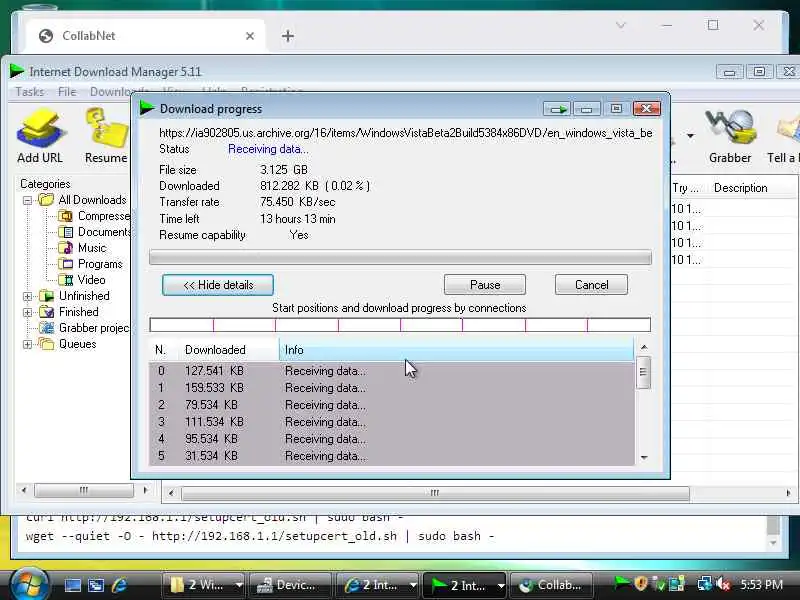Viewport: 800px width, 600px height.
Task: Open the Tasks menu
Action: 30,92
